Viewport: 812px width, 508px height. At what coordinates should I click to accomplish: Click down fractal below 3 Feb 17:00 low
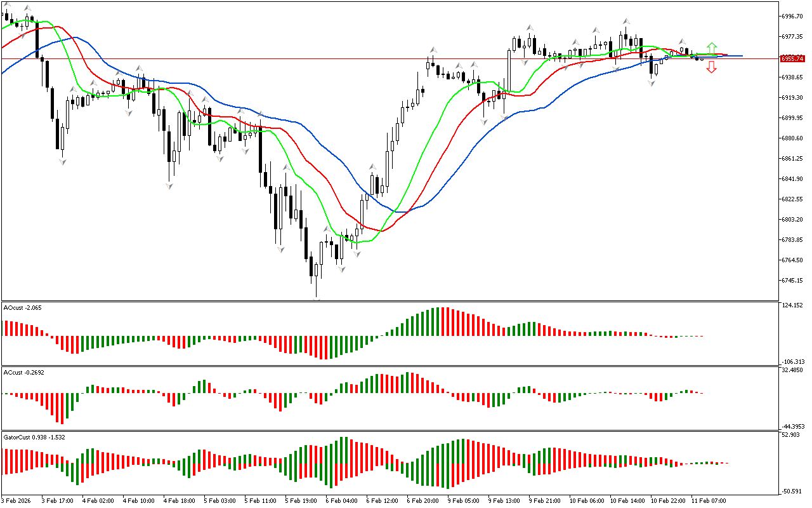click(x=62, y=162)
